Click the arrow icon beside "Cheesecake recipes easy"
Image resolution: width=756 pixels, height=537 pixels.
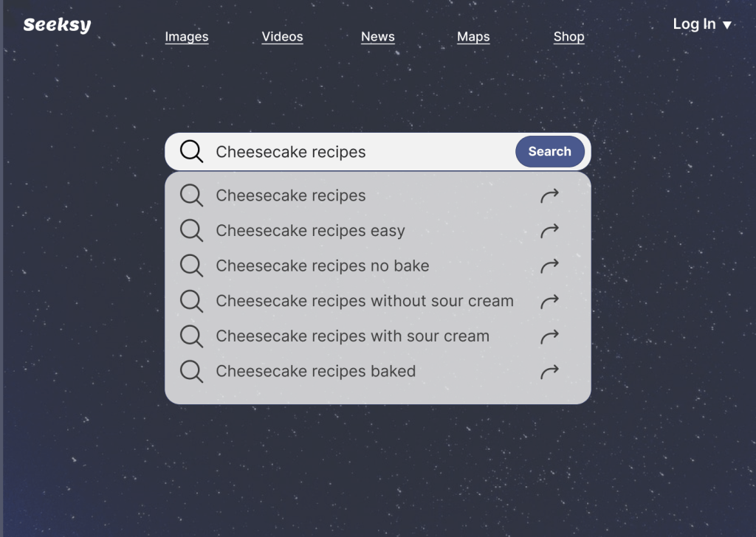[549, 231]
